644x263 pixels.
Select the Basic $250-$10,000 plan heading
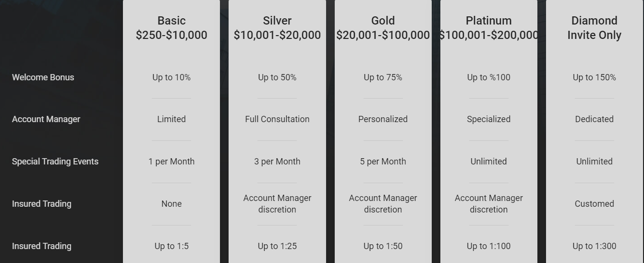coord(171,28)
